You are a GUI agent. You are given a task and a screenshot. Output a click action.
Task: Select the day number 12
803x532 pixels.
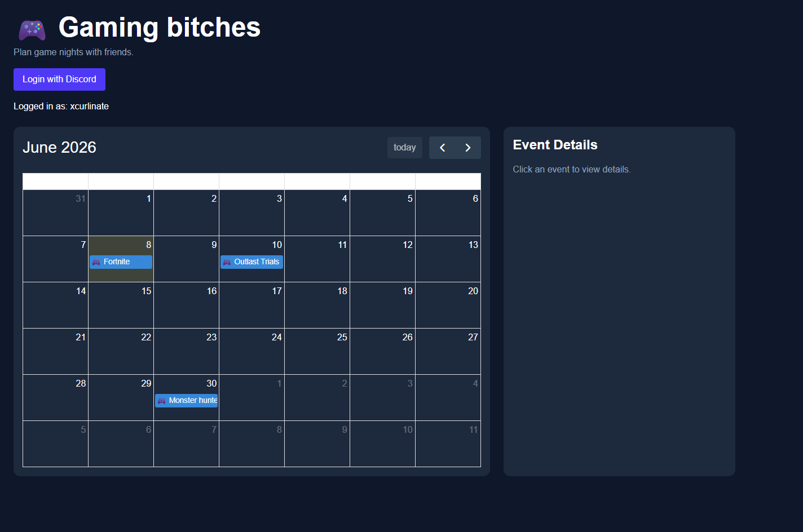pyautogui.click(x=408, y=245)
